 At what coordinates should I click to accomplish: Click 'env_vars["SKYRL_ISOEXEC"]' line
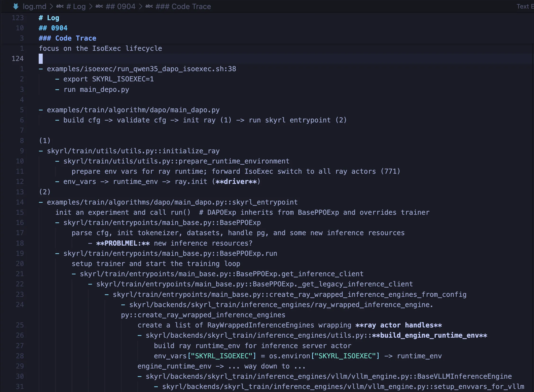pos(298,356)
